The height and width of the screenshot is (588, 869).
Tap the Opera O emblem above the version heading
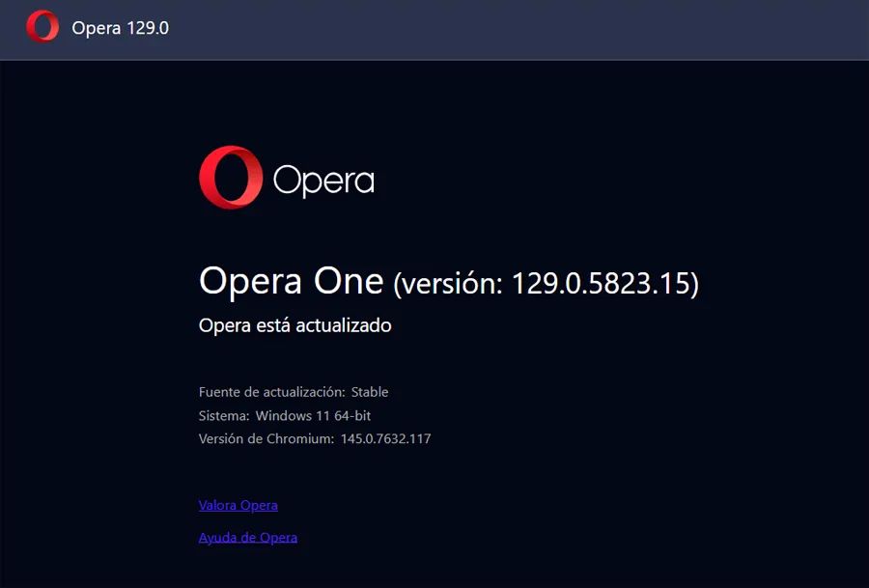[232, 179]
